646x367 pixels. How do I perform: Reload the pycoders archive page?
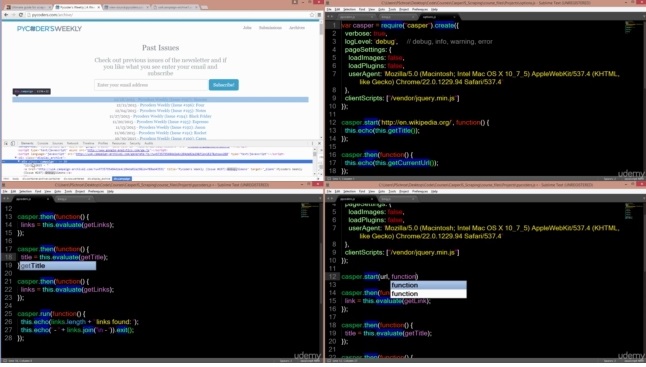click(21, 15)
